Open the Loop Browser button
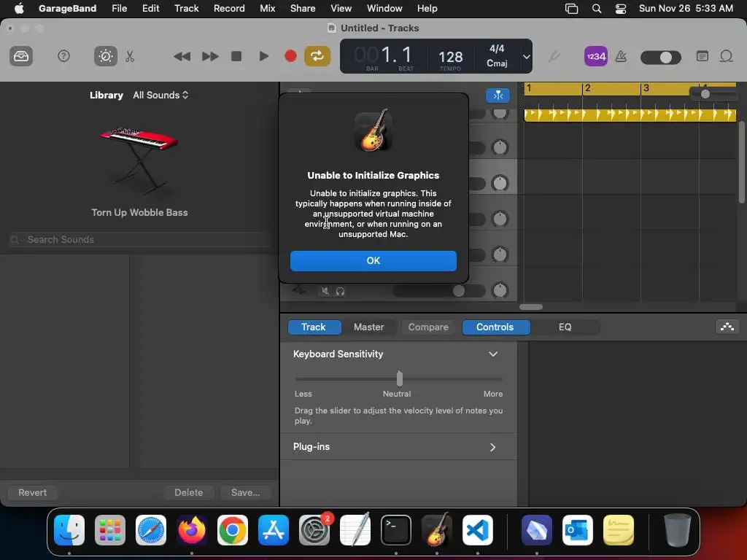Viewport: 747px width, 560px height. tap(726, 56)
